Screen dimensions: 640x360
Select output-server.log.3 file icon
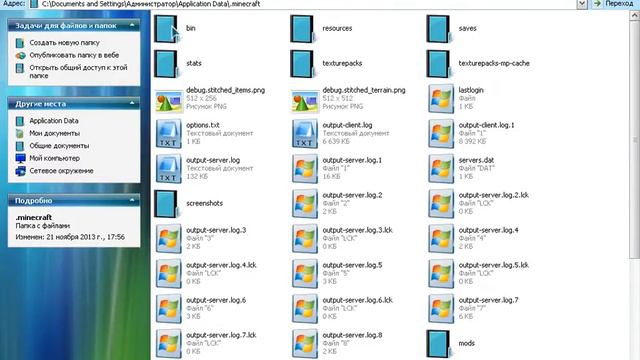(169, 239)
